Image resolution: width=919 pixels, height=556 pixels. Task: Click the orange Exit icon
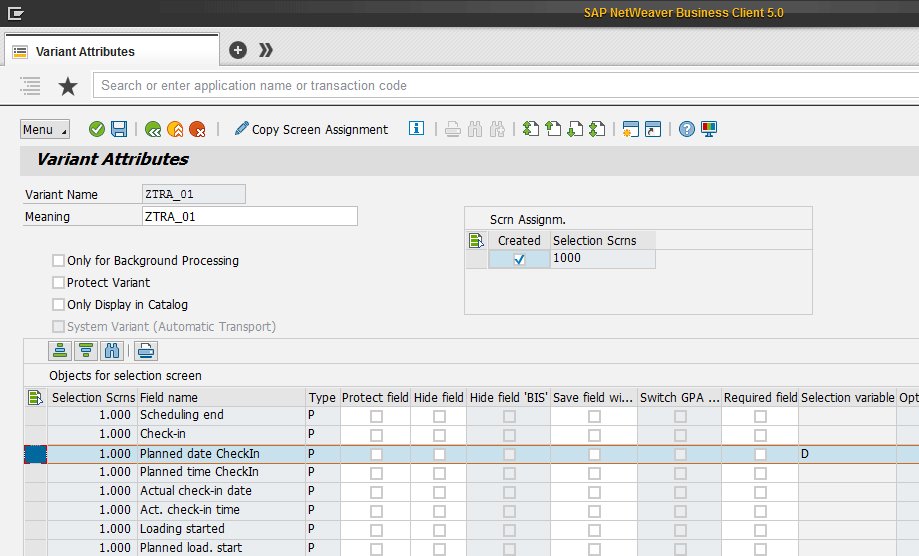point(175,129)
